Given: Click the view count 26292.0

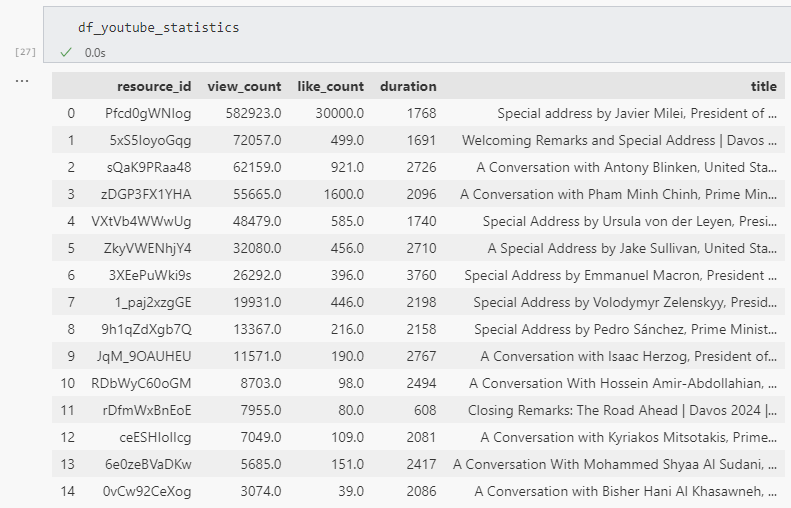Looking at the screenshot, I should coord(257,275).
